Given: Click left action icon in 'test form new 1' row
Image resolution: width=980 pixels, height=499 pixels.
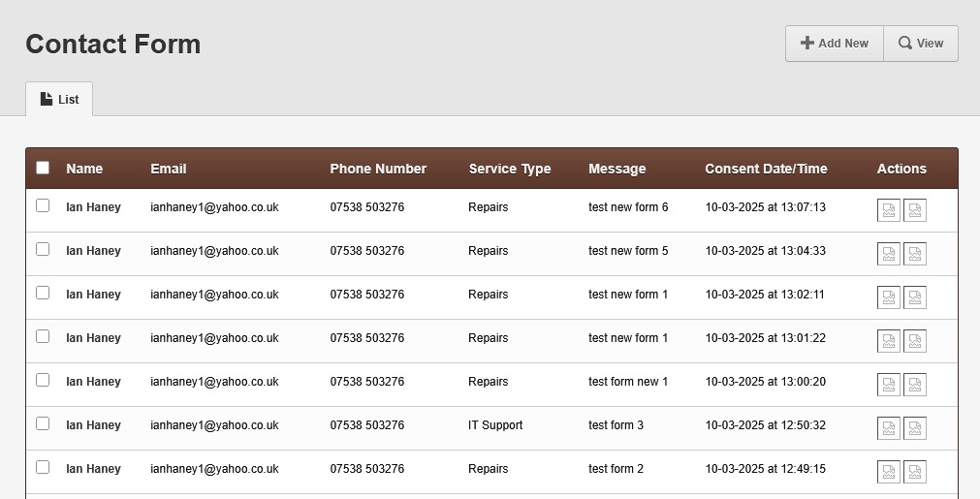Looking at the screenshot, I should [889, 386].
